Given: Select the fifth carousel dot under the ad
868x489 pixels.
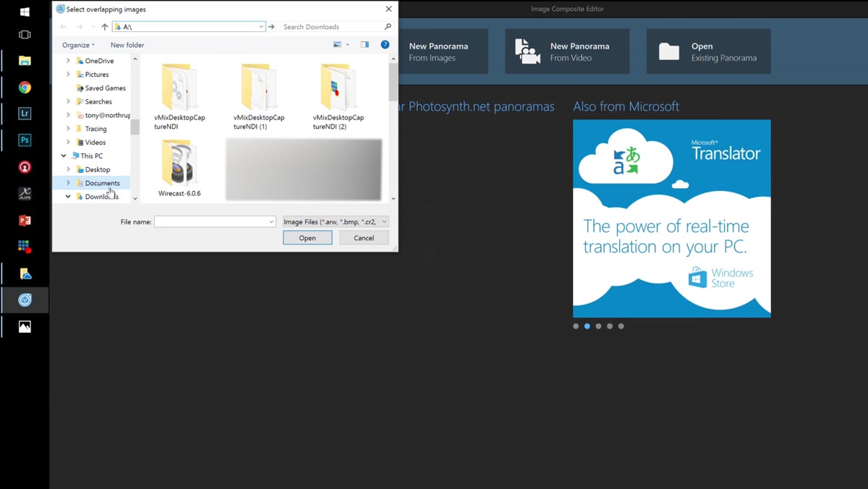Looking at the screenshot, I should click(621, 326).
